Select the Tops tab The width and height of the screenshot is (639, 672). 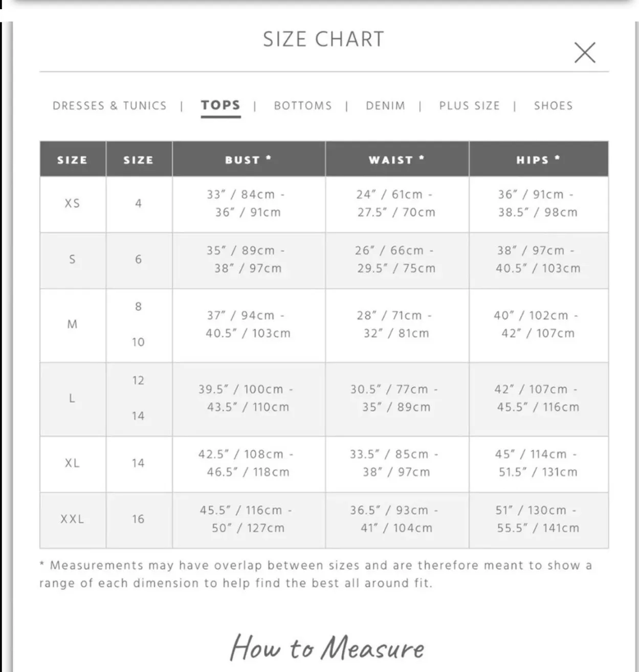(221, 105)
